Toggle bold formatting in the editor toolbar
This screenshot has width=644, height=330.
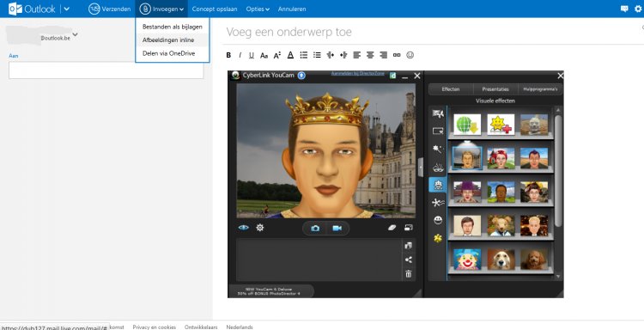[228, 55]
